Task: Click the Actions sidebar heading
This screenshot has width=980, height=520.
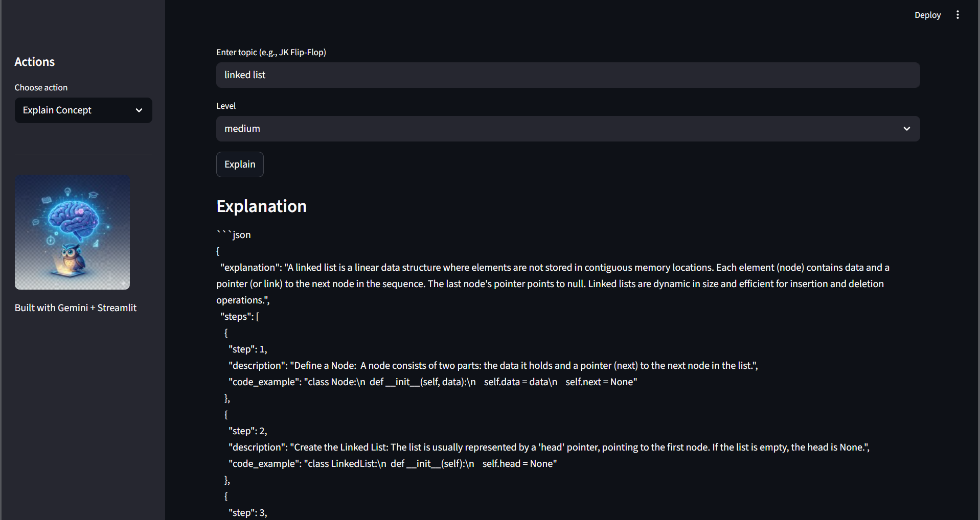Action: 34,62
